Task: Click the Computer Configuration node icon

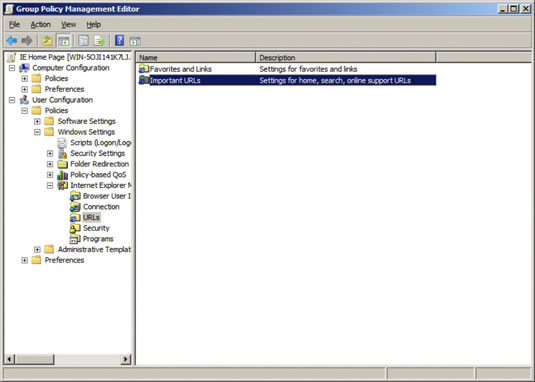Action: click(x=24, y=68)
